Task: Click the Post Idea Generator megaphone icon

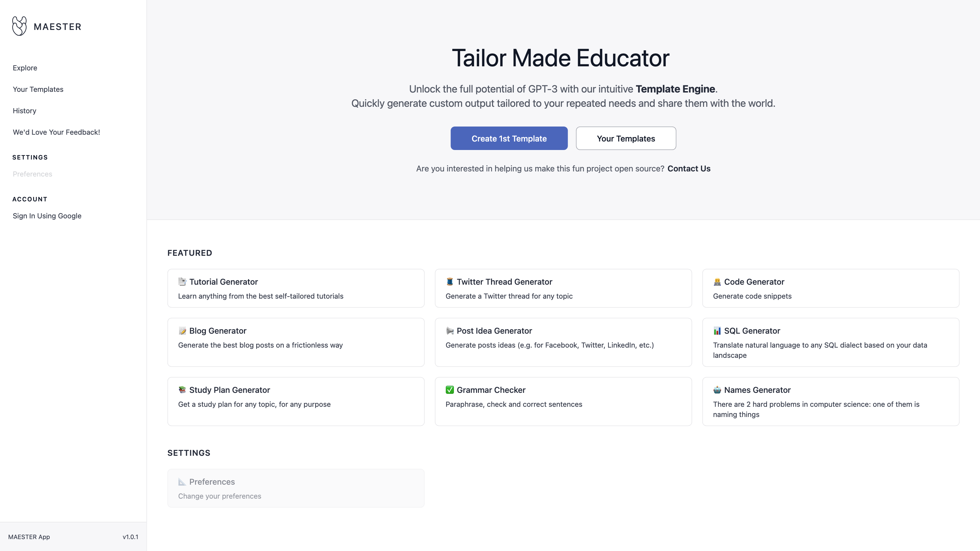Action: (x=450, y=331)
